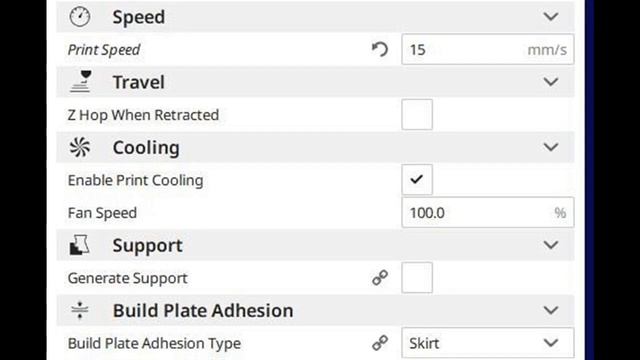Click the Build Plate Adhesion header title
640x360 pixels.
203,311
